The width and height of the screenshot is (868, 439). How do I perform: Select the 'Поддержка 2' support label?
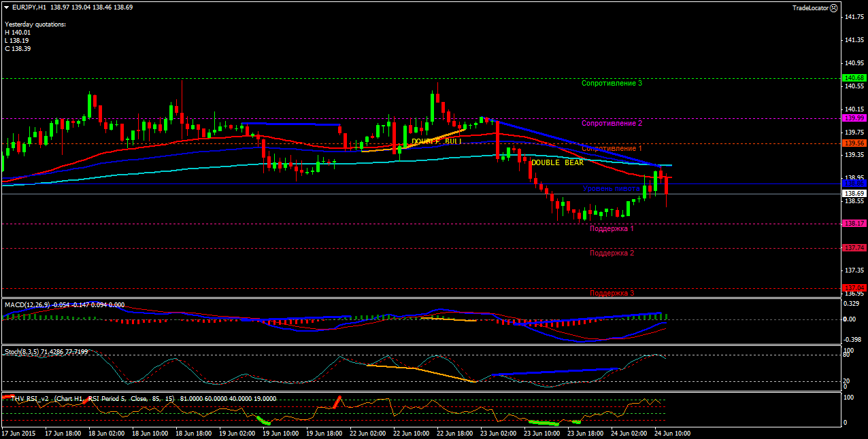pyautogui.click(x=612, y=253)
